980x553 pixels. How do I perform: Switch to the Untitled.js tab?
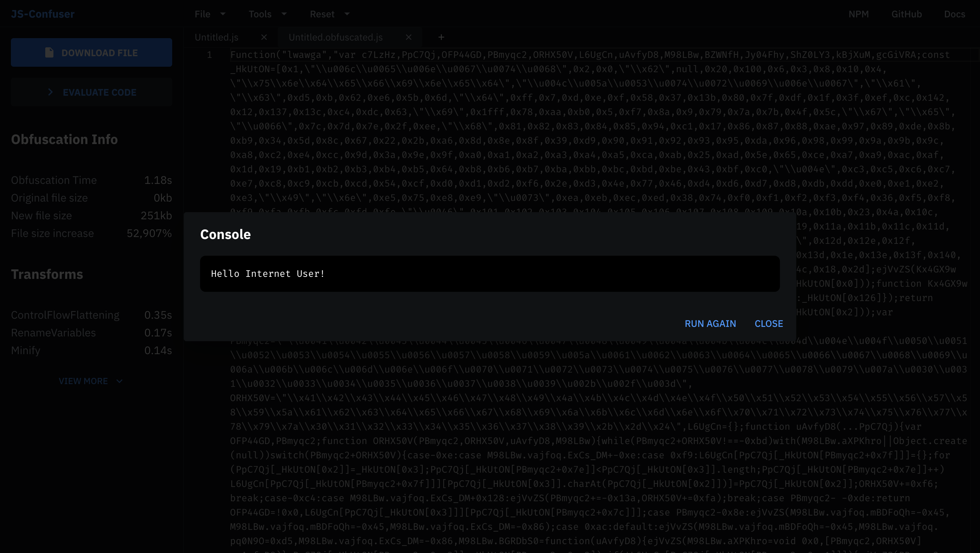[x=216, y=37]
